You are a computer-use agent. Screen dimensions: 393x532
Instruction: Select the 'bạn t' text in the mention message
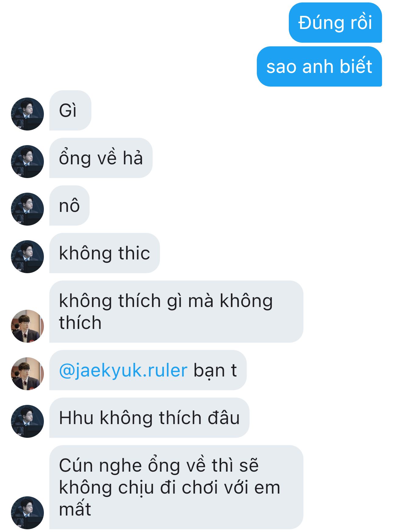[x=215, y=371]
